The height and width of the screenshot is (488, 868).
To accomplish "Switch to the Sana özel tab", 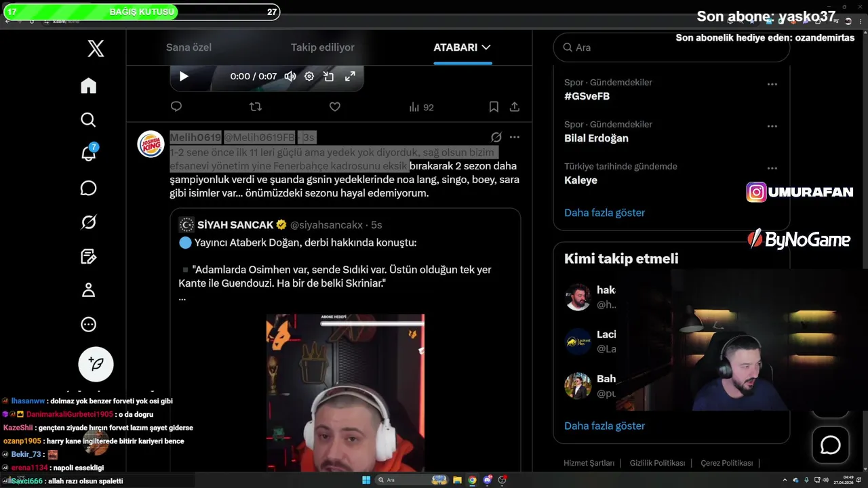I will 189,47.
